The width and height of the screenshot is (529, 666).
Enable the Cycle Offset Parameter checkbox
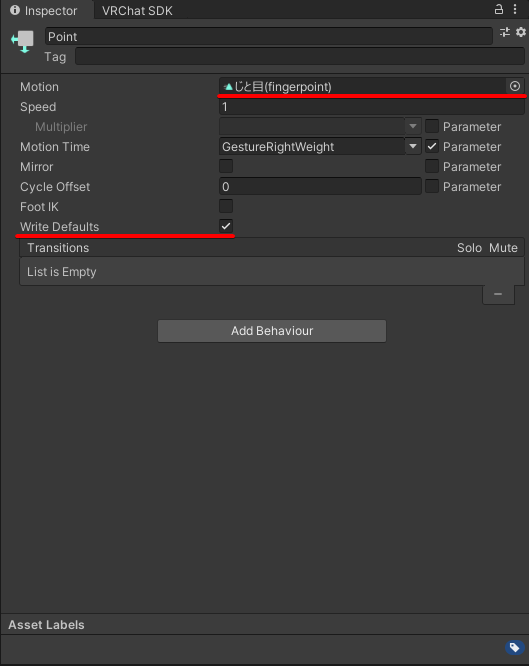(432, 186)
